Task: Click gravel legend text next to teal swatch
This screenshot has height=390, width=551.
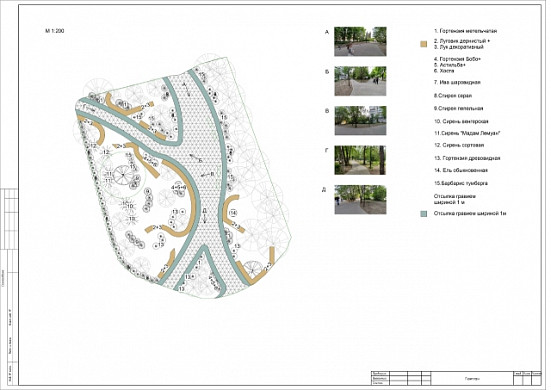Action: [x=470, y=214]
